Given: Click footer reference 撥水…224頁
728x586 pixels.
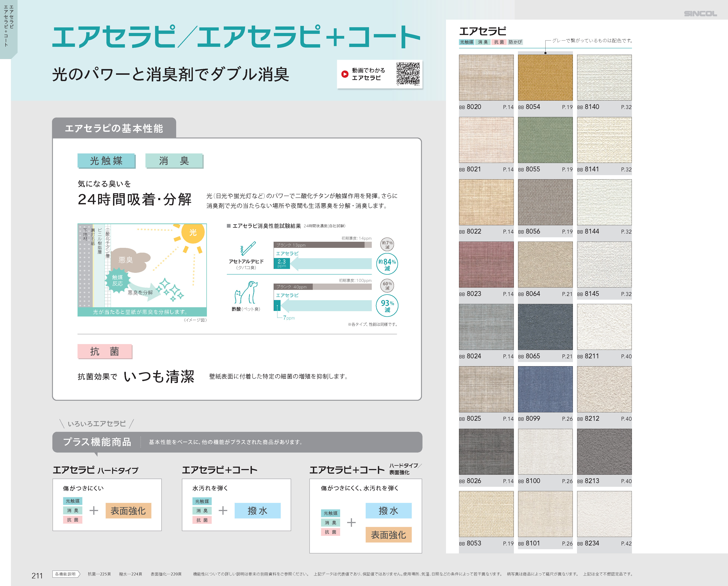Looking at the screenshot, I should [130, 574].
